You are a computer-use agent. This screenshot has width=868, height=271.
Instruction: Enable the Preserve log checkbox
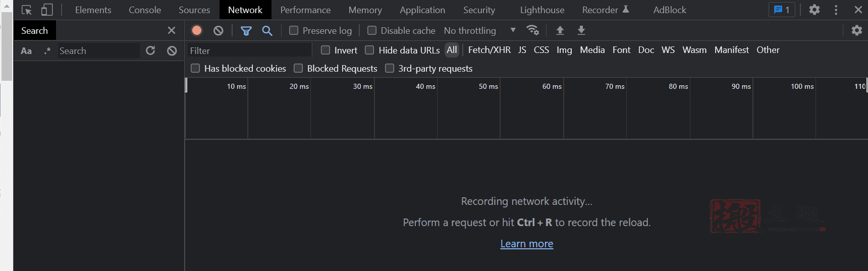293,30
